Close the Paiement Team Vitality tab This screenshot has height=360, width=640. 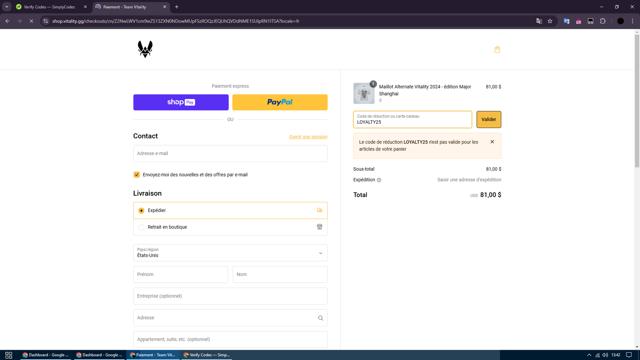(x=164, y=7)
